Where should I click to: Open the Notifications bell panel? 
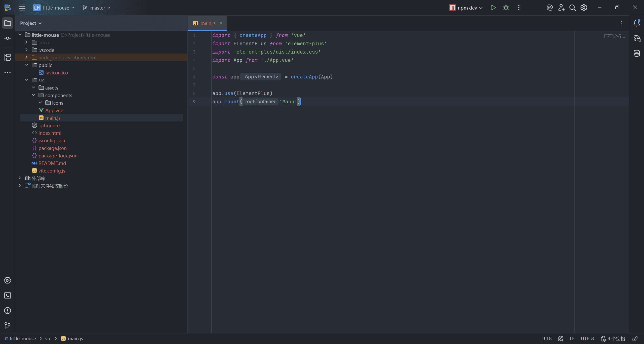pos(637,23)
